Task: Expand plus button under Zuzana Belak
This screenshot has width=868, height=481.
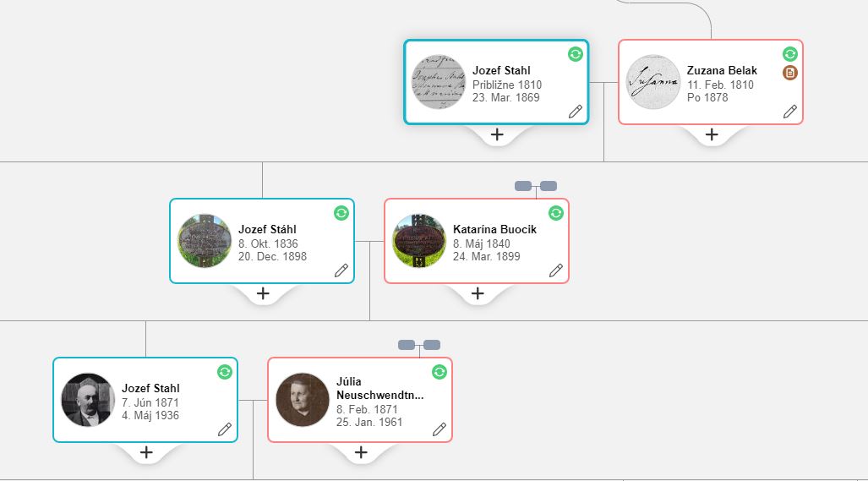Action: (712, 134)
